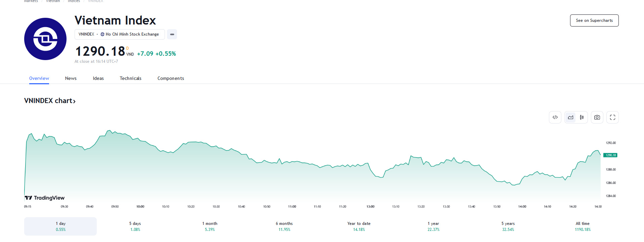
Task: Click the TradingView logo on the chart
Action: point(45,198)
